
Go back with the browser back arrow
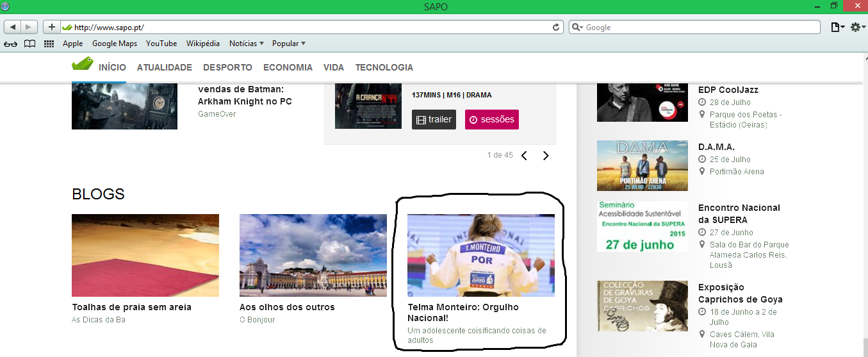(13, 27)
